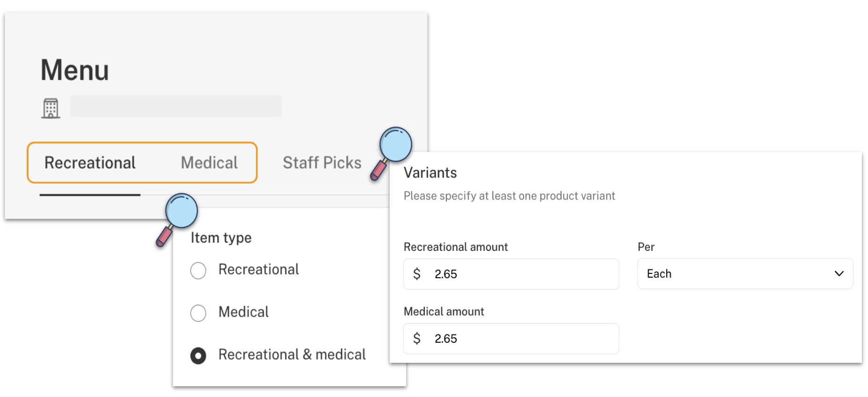
Task: Click the Variants section heading
Action: [x=430, y=173]
